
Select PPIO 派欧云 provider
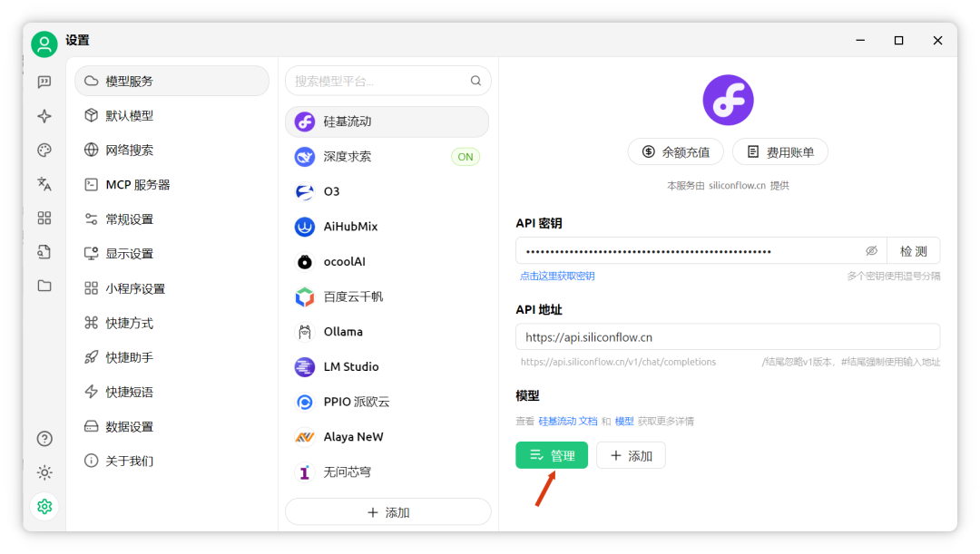[387, 402]
